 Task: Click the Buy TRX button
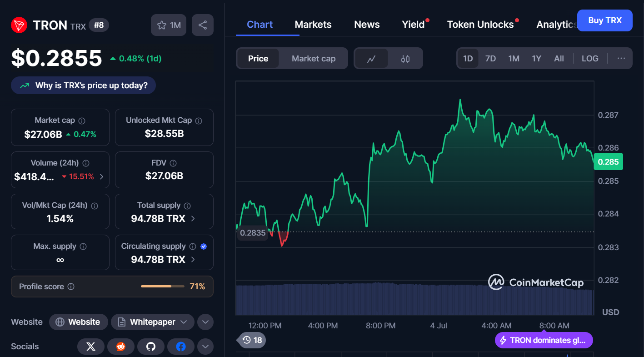(604, 20)
